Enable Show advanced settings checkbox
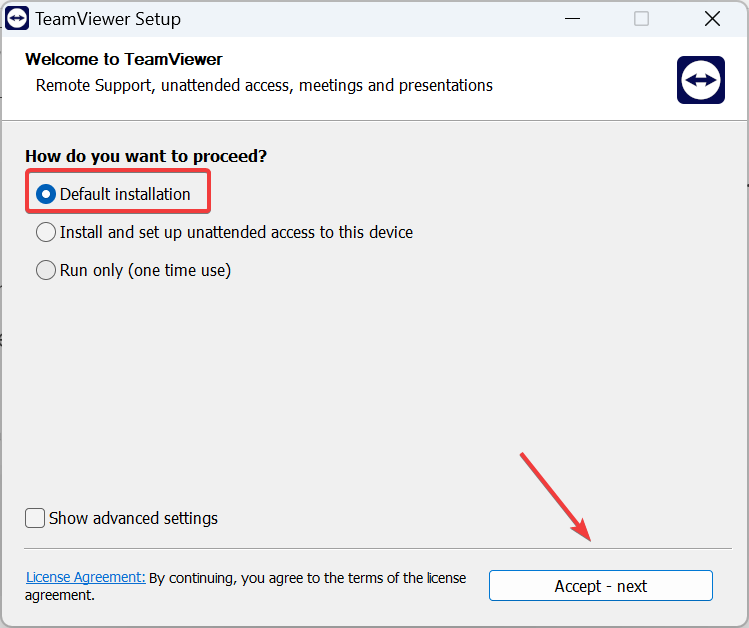Screen dimensions: 749x628 [35, 518]
